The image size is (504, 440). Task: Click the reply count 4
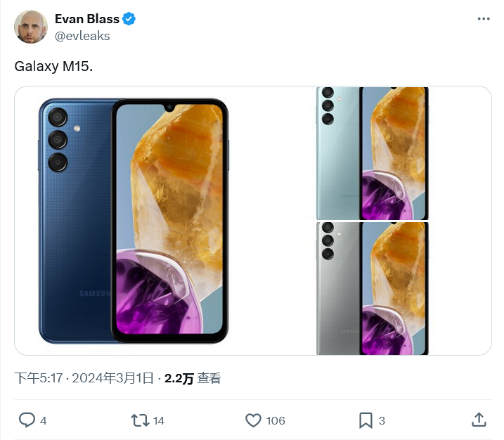click(x=44, y=420)
